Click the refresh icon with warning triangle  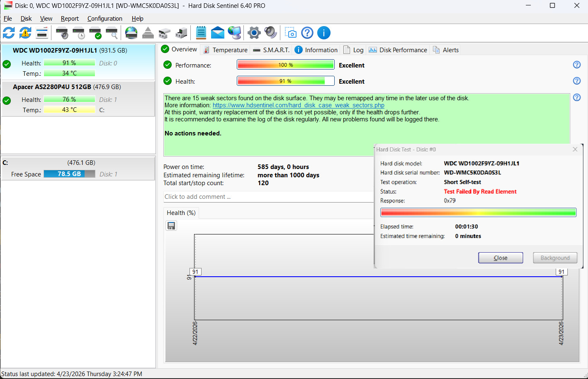pyautogui.click(x=25, y=33)
